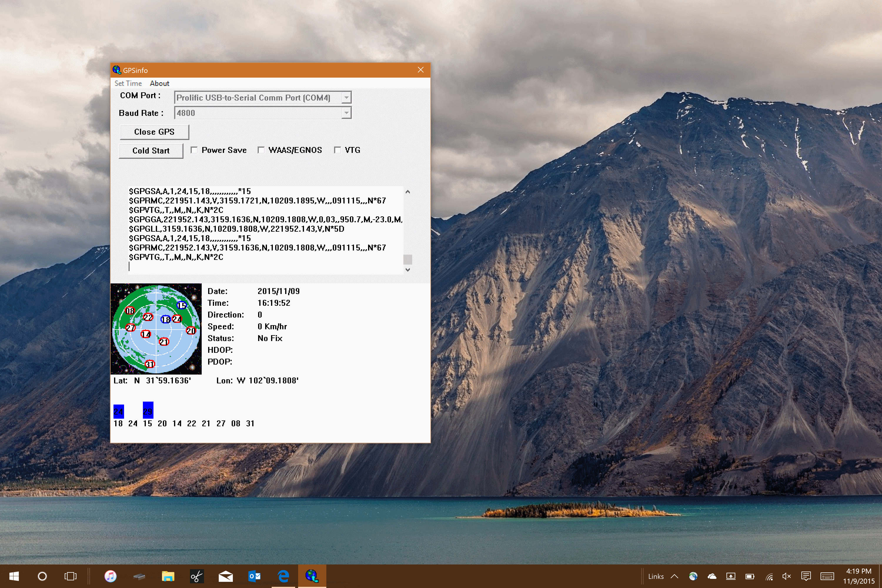Screen dimensions: 882x588
Task: Click longitude 102`09.1808' text
Action: tap(274, 381)
